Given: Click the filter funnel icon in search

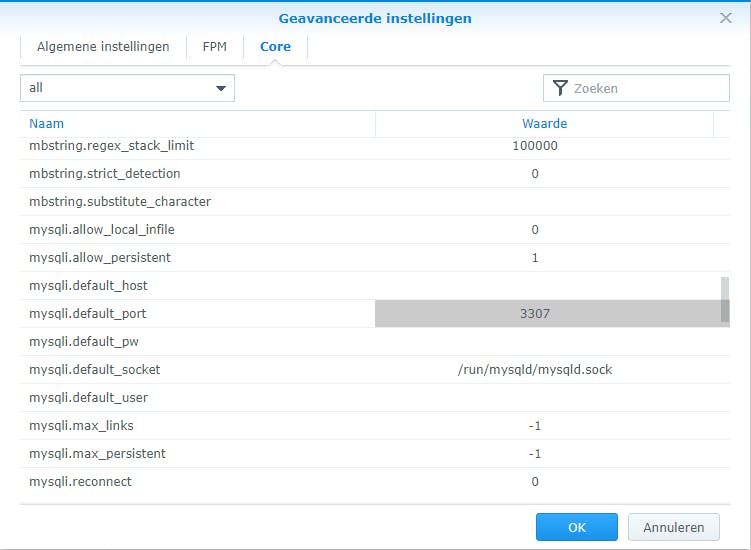Looking at the screenshot, I should click(x=560, y=88).
